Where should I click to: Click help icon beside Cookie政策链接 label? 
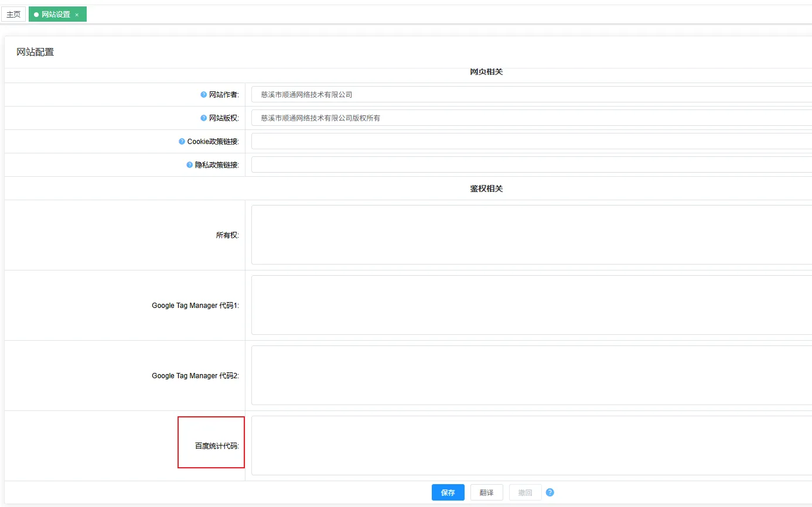pos(182,142)
